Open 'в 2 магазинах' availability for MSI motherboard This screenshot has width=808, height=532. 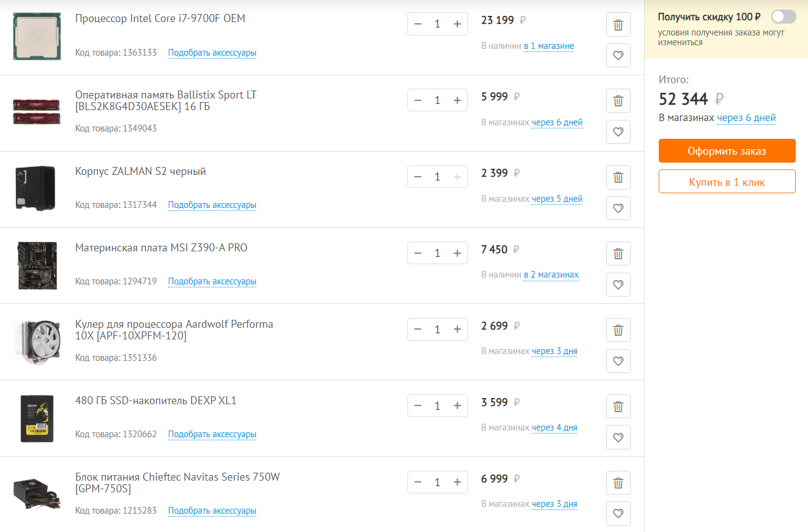coord(551,275)
